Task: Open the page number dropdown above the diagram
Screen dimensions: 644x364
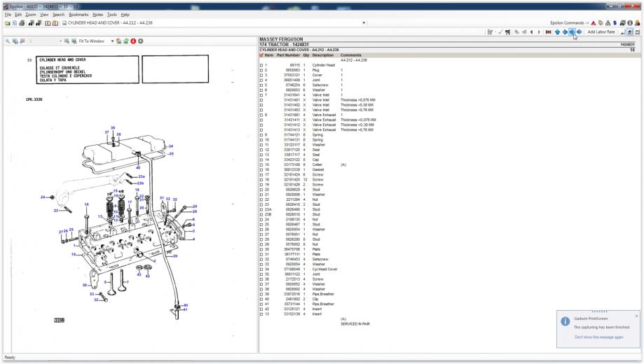Action: tap(60, 41)
